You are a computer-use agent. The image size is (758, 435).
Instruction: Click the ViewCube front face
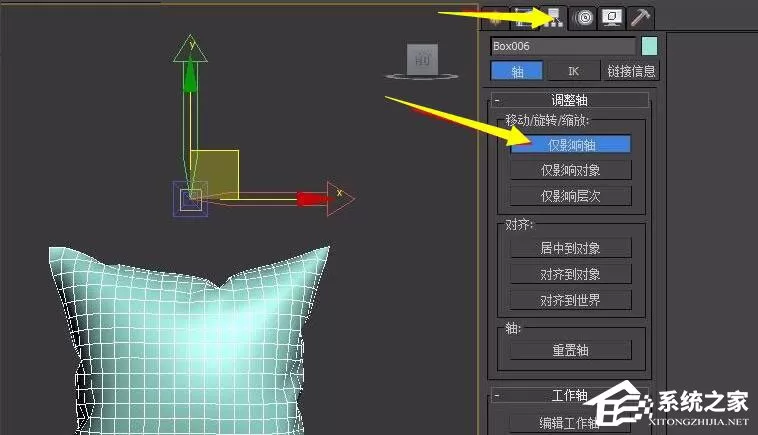pyautogui.click(x=423, y=59)
